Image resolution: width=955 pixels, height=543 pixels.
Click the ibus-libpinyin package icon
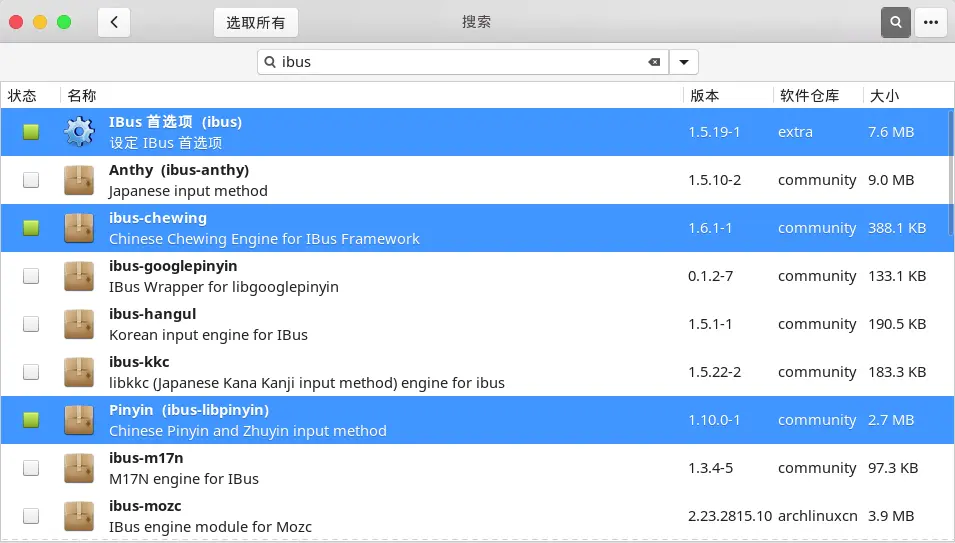(79, 420)
